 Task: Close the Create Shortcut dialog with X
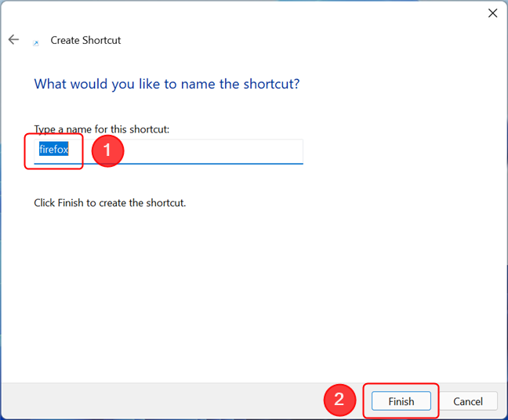pos(493,13)
